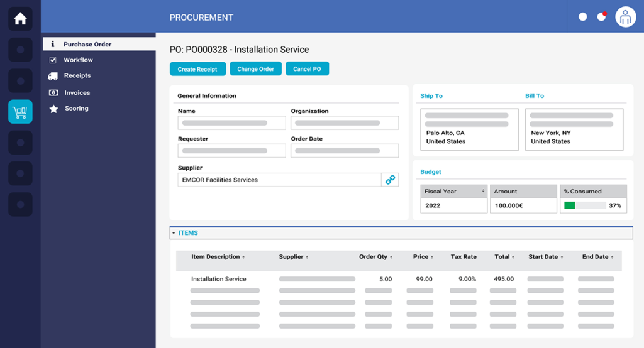
Task: Open the Purchase Order menu item
Action: (87, 45)
